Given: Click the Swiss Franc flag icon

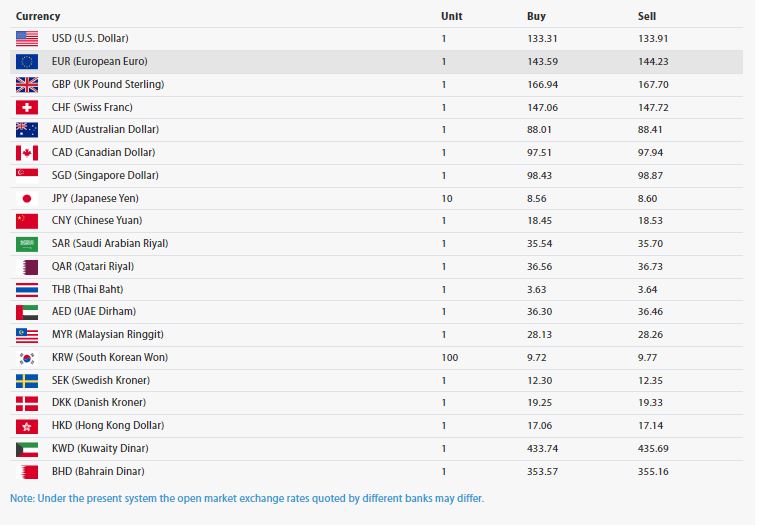Looking at the screenshot, I should [x=27, y=107].
